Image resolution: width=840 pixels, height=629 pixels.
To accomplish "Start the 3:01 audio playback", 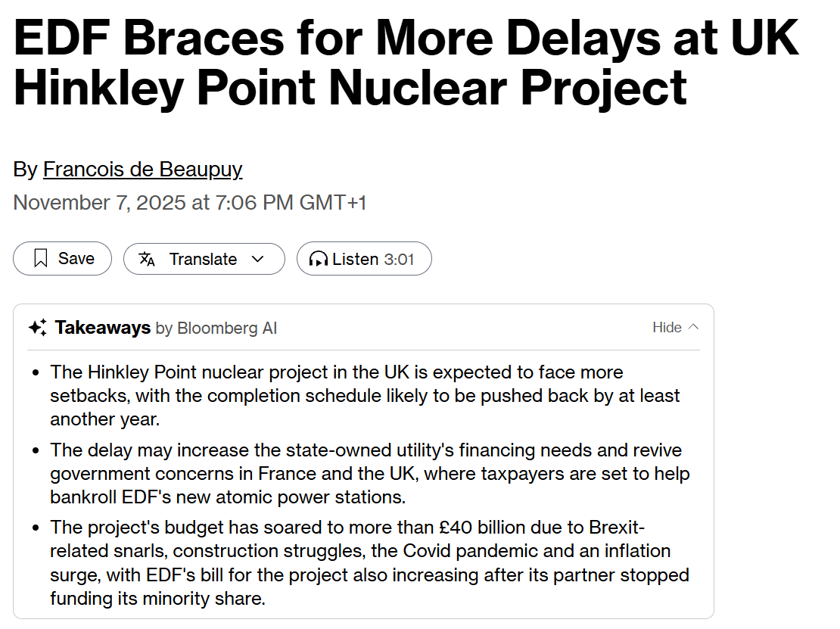I will 364,258.
